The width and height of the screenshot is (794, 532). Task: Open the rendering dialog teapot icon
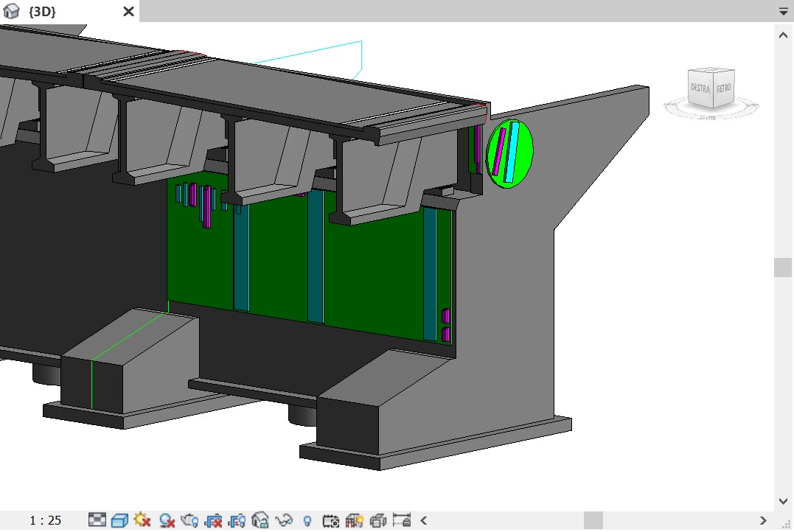[x=189, y=520]
